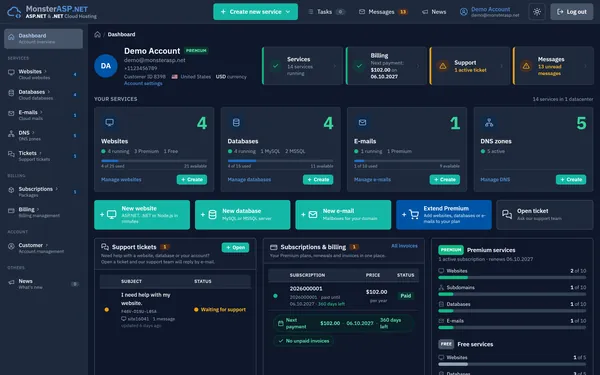
Task: Open the All invoices link
Action: [404, 246]
